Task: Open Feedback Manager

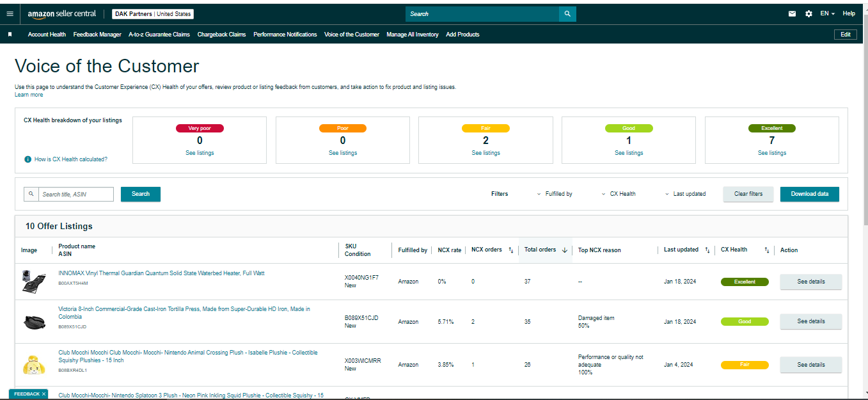Action: click(x=97, y=35)
